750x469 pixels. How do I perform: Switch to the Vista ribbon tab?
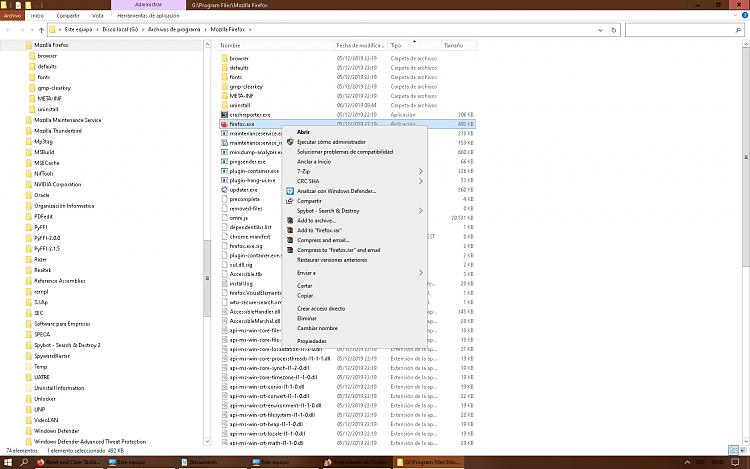point(98,16)
